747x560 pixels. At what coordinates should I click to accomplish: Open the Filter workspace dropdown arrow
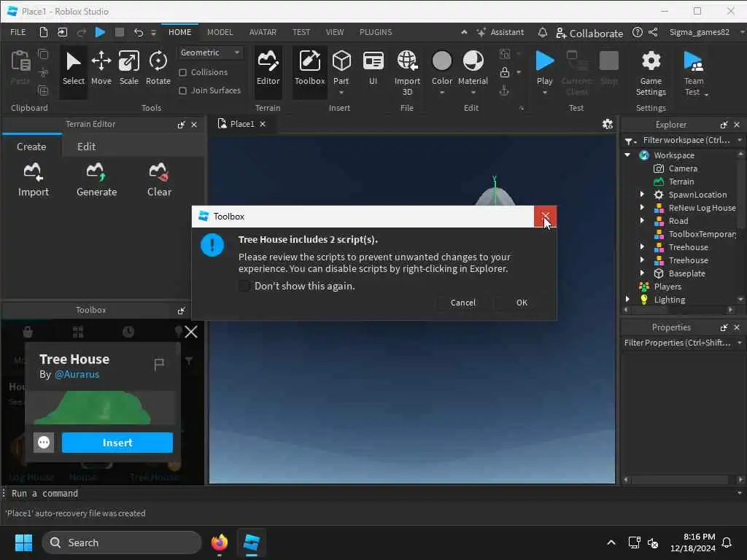coord(740,140)
